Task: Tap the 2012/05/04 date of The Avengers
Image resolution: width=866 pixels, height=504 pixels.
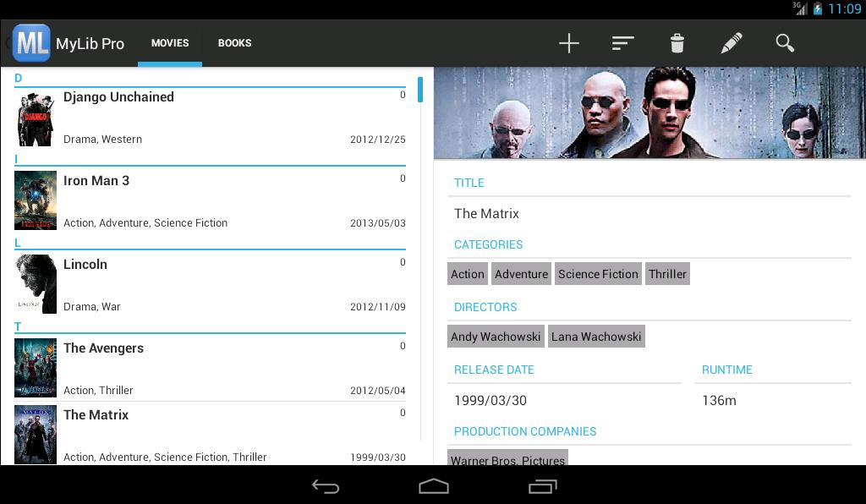Action: tap(378, 391)
